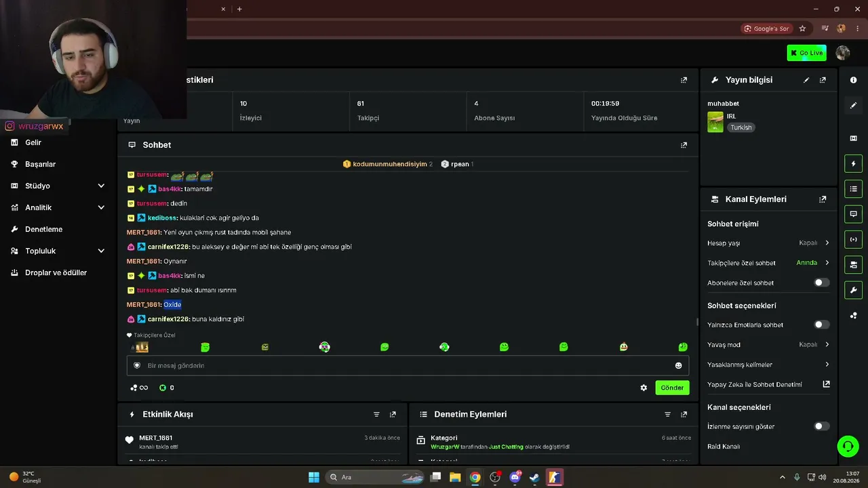Open the profile avatar menu
The width and height of the screenshot is (868, 488).
pyautogui.click(x=843, y=53)
